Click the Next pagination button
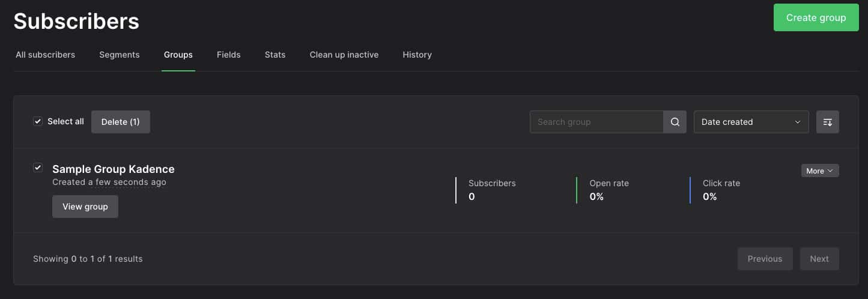868x299 pixels. click(819, 259)
